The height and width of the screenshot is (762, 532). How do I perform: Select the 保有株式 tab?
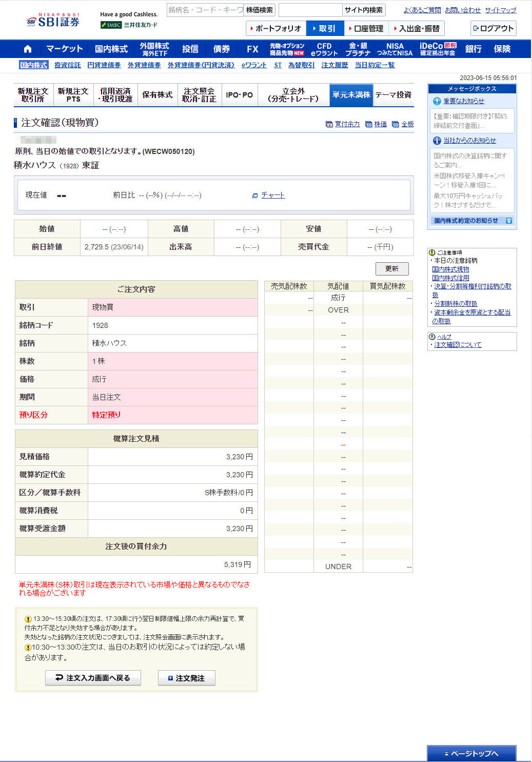coord(157,95)
